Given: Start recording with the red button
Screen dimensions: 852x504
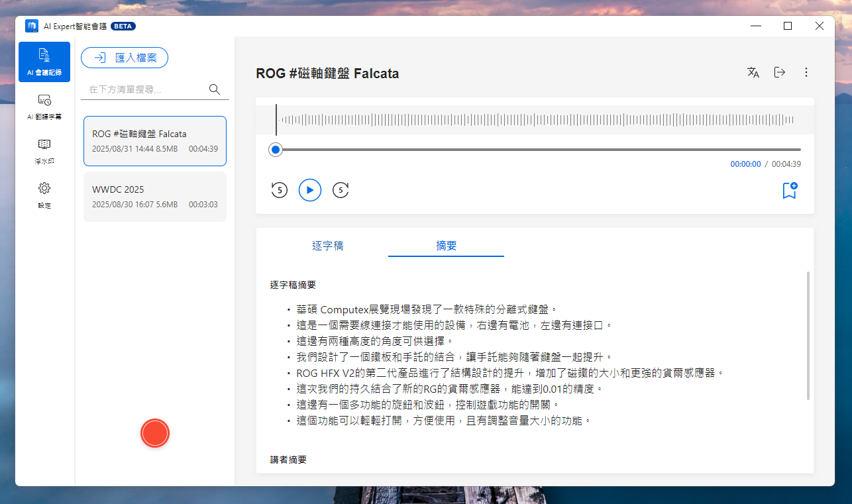Looking at the screenshot, I should tap(155, 433).
